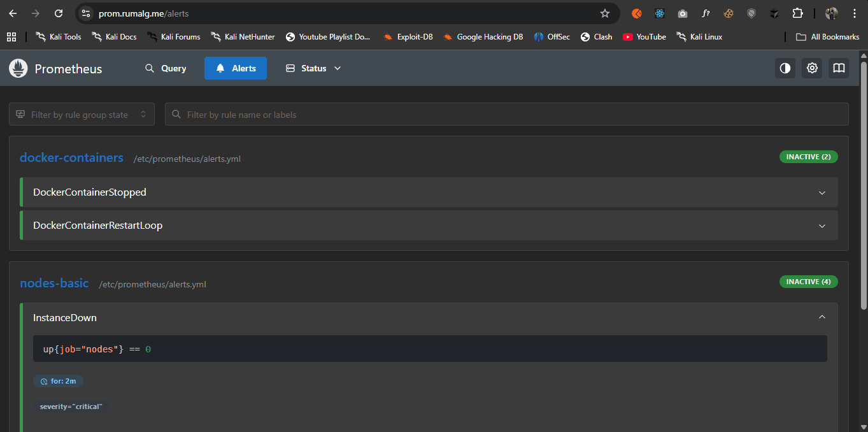Click the Filter by rule name or labels field

(x=506, y=115)
